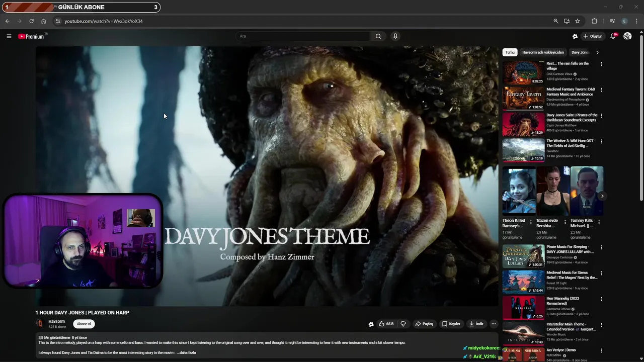Open browser extensions puzzle icon
Viewport: 644px width, 362px height.
click(594, 21)
